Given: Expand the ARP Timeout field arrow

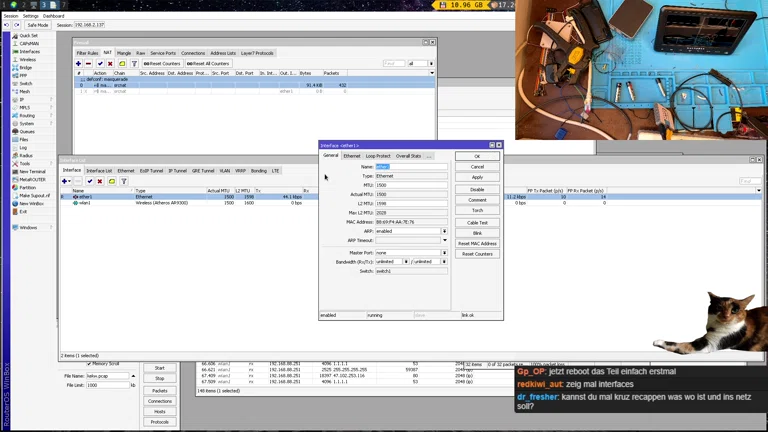Looking at the screenshot, I should (443, 240).
